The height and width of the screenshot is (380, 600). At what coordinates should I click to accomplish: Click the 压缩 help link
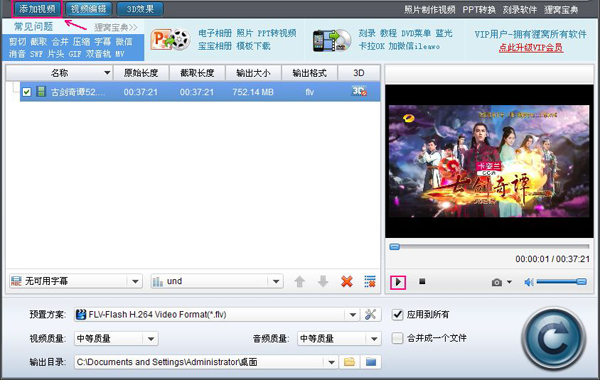pyautogui.click(x=81, y=41)
